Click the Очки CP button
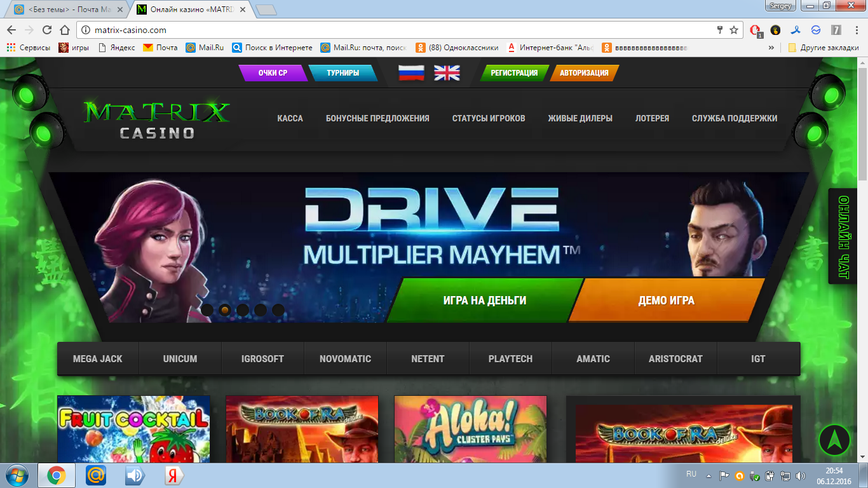The height and width of the screenshot is (488, 868). click(273, 73)
